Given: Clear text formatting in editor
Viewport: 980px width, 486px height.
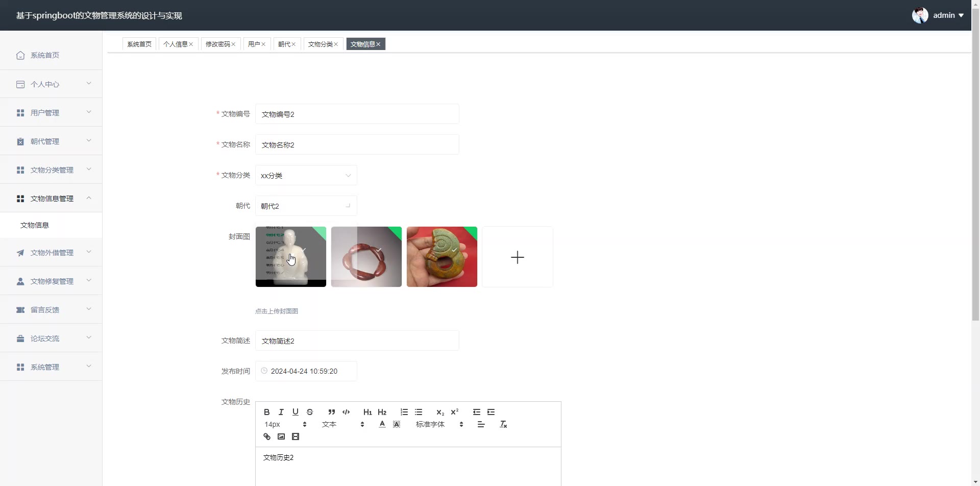Looking at the screenshot, I should coord(503,424).
